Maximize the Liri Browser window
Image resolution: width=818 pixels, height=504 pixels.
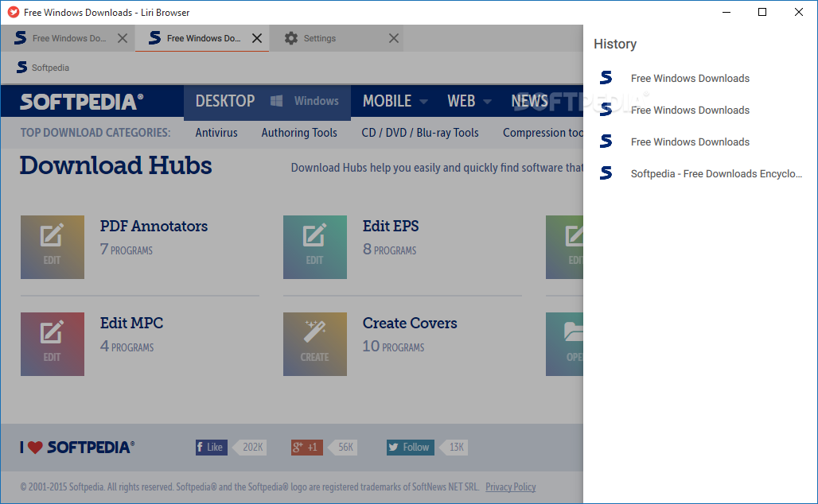click(x=762, y=12)
